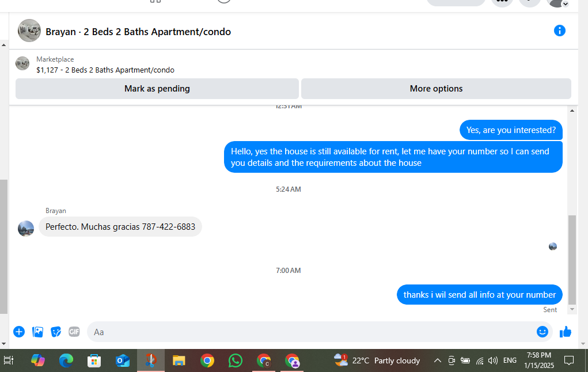The width and height of the screenshot is (588, 372).
Task: Click chat scroll up arrow
Action: [x=572, y=111]
